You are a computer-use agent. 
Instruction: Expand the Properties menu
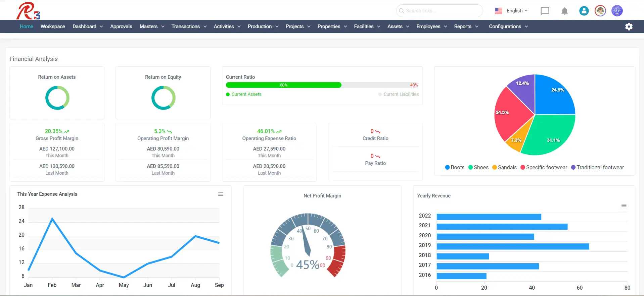[332, 26]
